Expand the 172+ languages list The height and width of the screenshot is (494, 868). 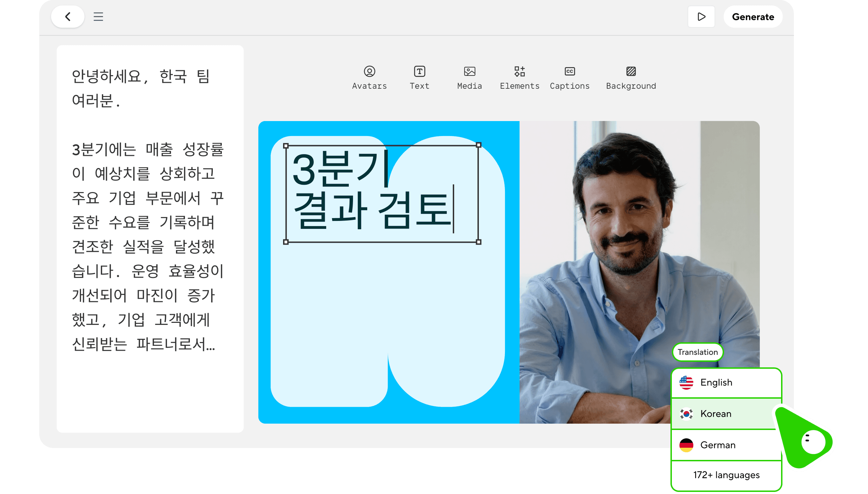click(726, 475)
